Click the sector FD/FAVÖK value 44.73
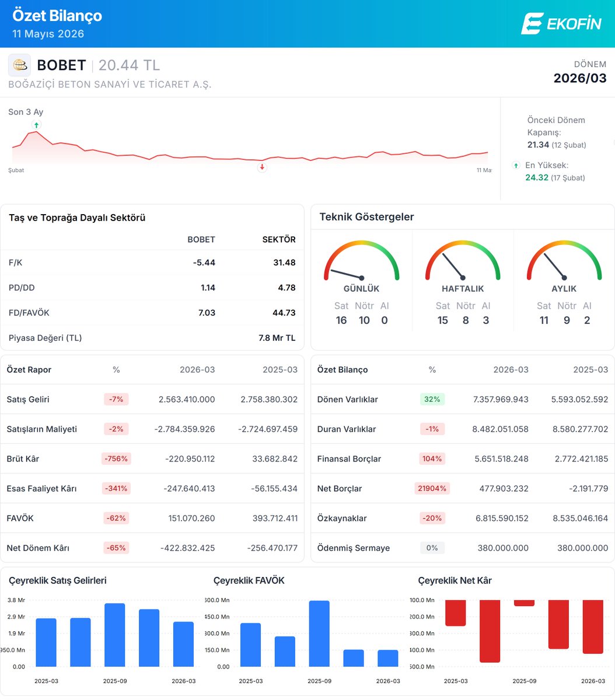Image resolution: width=615 pixels, height=700 pixels. point(284,313)
